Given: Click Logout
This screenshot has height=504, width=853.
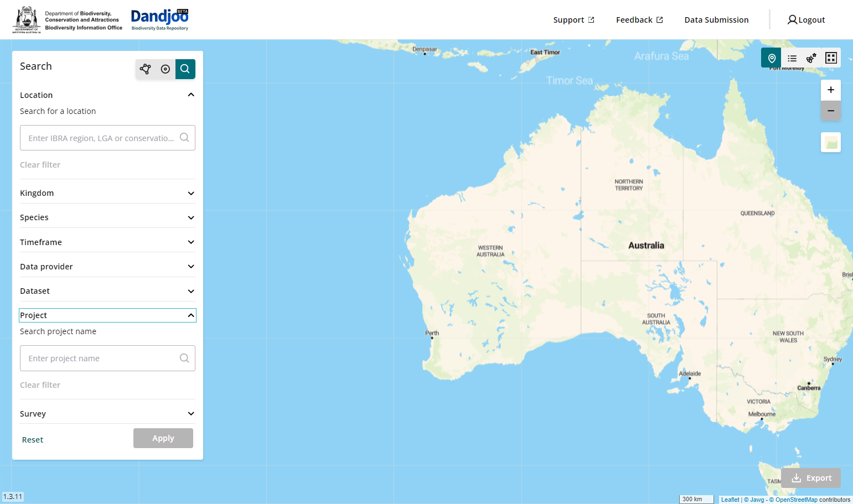Looking at the screenshot, I should pyautogui.click(x=806, y=20).
